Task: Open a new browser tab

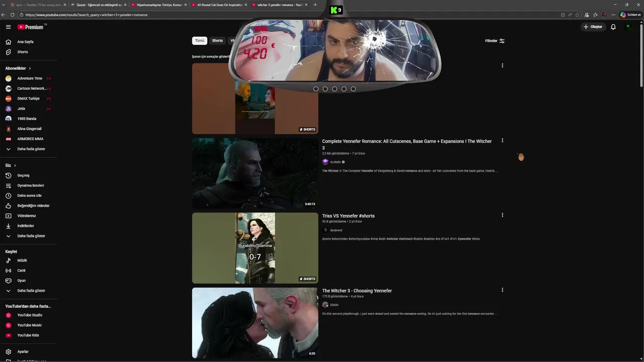Action: (315, 5)
